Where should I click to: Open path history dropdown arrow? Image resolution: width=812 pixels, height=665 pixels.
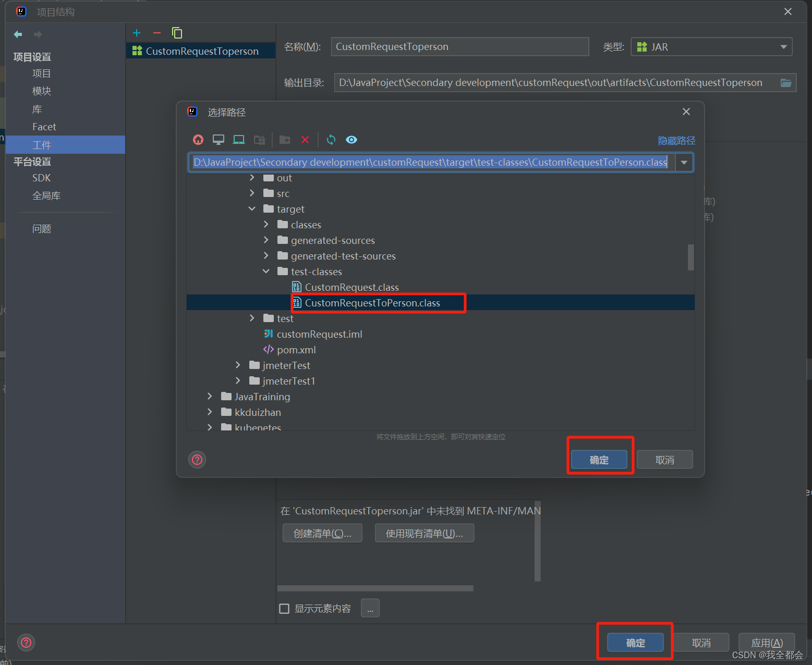click(x=684, y=163)
